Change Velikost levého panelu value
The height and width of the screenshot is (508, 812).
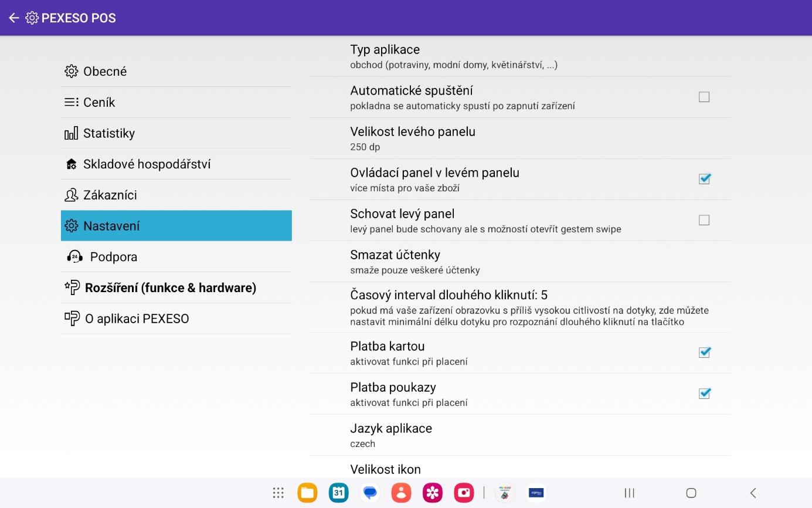[520, 138]
